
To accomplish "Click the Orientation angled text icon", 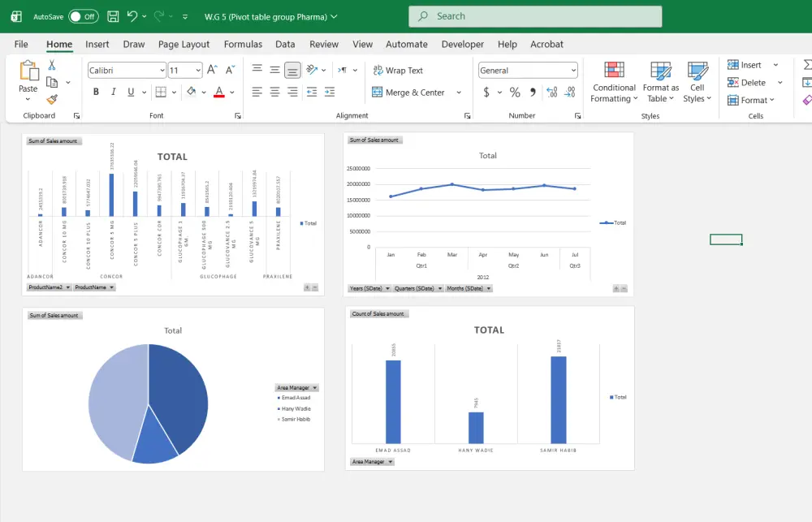I will [x=311, y=69].
